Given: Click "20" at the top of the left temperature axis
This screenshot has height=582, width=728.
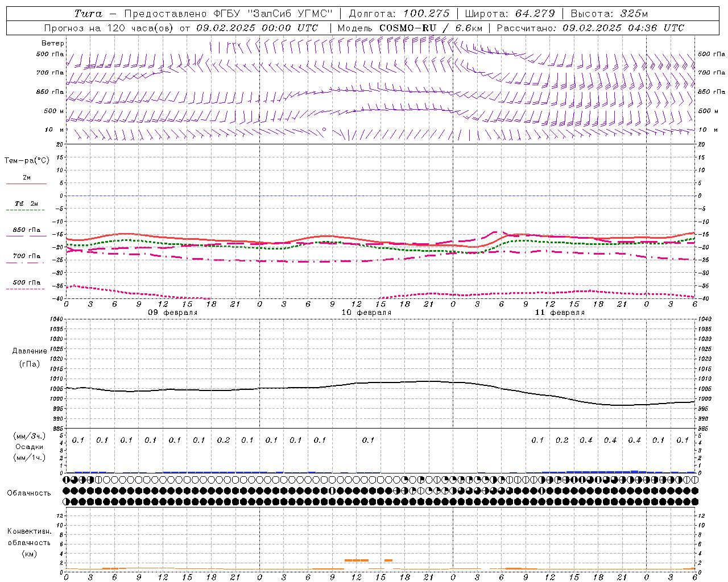Looking at the screenshot, I should pyautogui.click(x=59, y=144).
